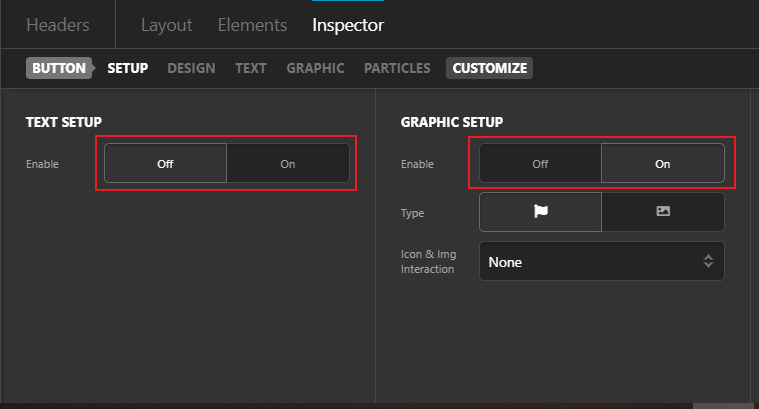The image size is (759, 409).
Task: Go to the SETUP section
Action: pos(128,68)
